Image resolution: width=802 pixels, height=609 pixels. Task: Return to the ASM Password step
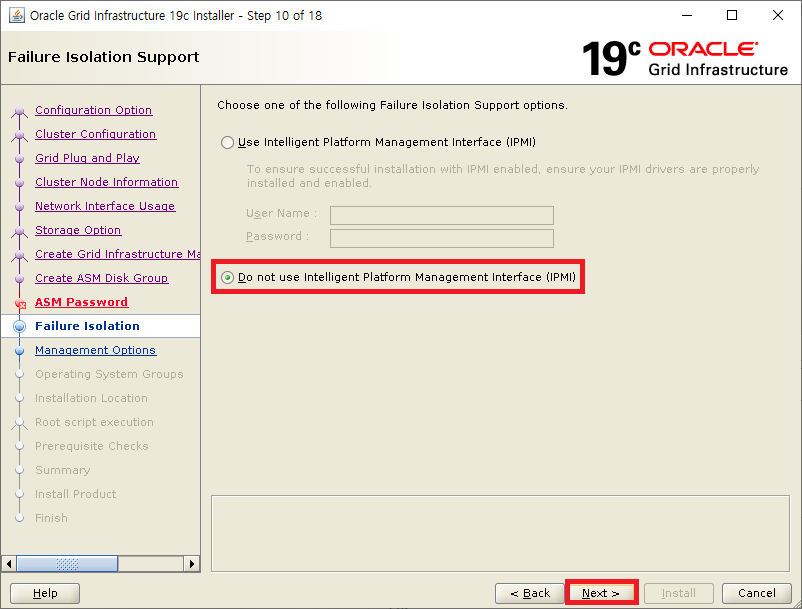pos(81,302)
